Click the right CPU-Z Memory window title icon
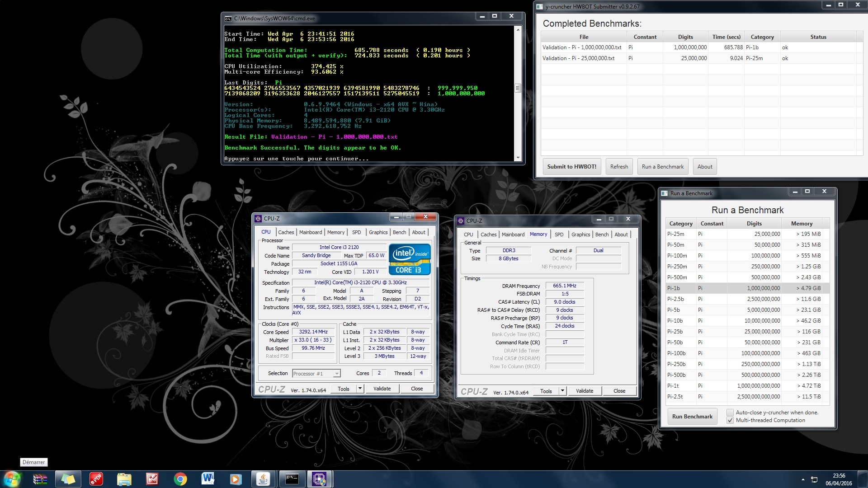 (461, 221)
